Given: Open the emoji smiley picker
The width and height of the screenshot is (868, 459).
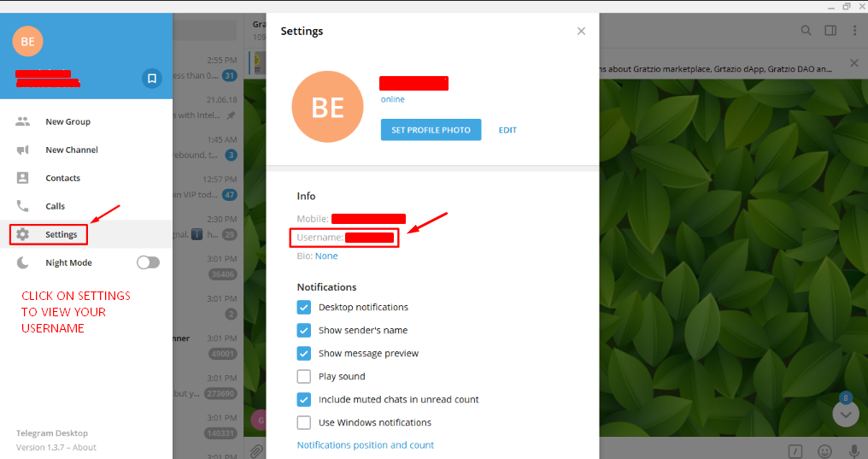Looking at the screenshot, I should click(x=824, y=451).
